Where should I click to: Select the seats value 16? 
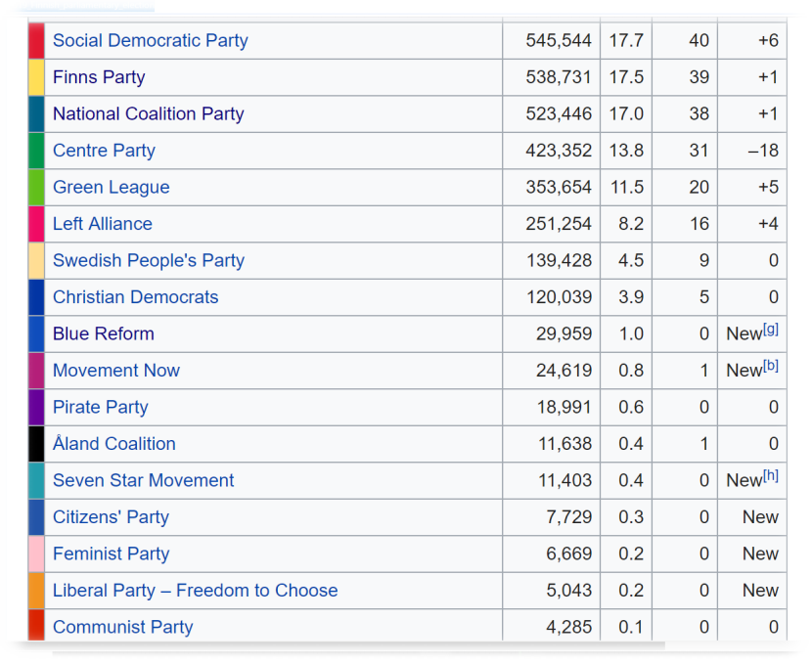pyautogui.click(x=699, y=224)
